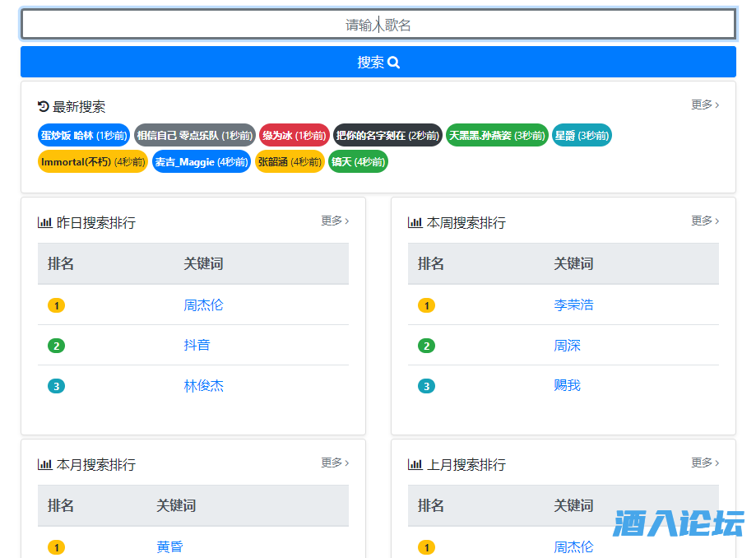756x558 pixels.
Task: Open 周杰伦 in yesterday's ranking
Action: click(x=203, y=305)
